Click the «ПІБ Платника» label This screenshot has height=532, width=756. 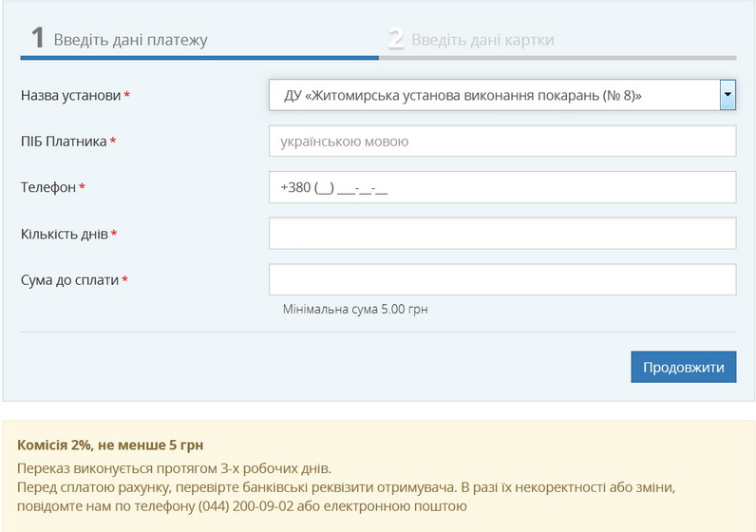64,142
